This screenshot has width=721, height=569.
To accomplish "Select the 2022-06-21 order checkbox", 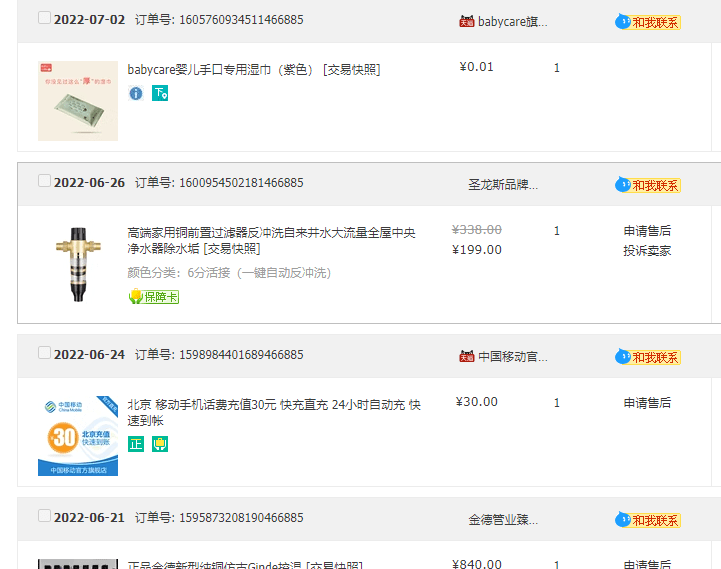I will pyautogui.click(x=44, y=516).
